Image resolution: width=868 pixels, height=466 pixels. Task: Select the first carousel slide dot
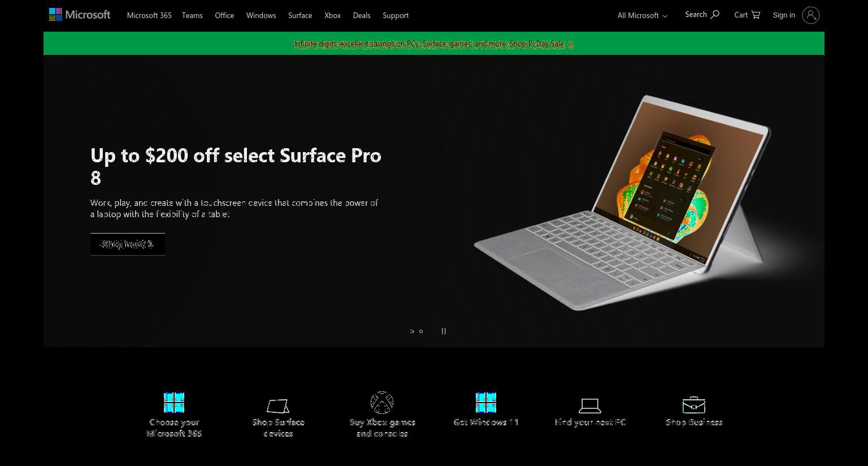(412, 331)
